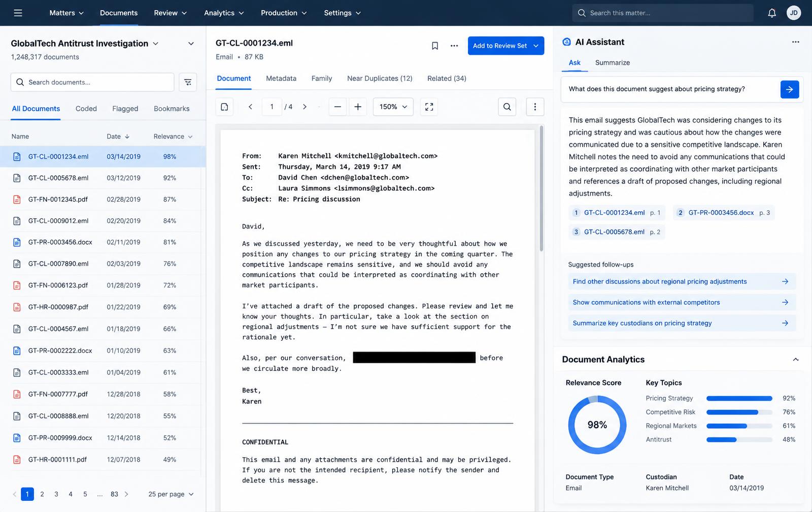812x512 pixels.
Task: Sort documents by Date column
Action: click(x=118, y=137)
